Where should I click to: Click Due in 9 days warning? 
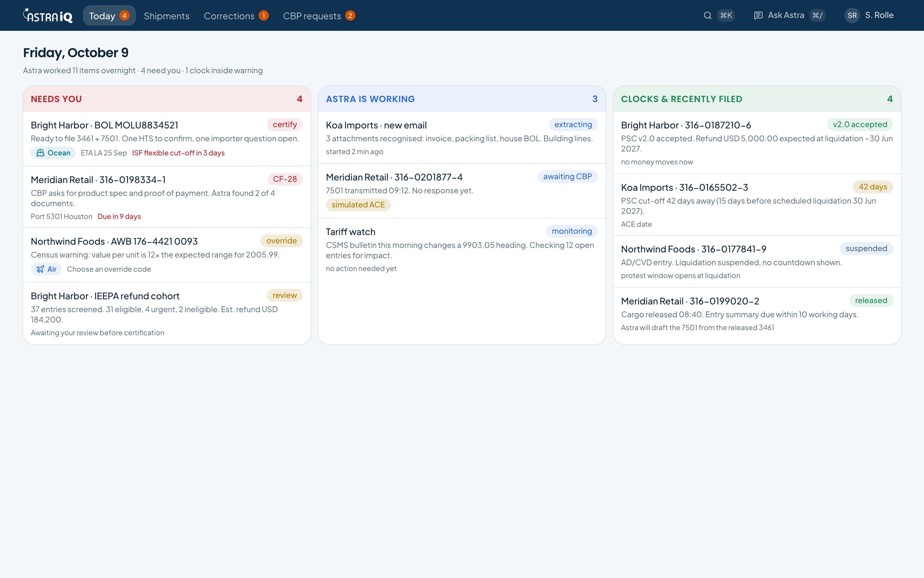tap(119, 216)
